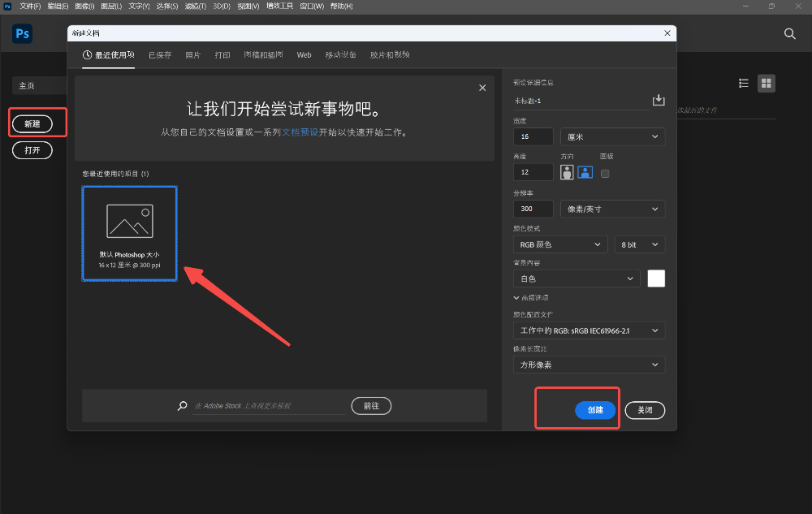Click the save preset download icon
This screenshot has height=514, width=812.
(659, 99)
